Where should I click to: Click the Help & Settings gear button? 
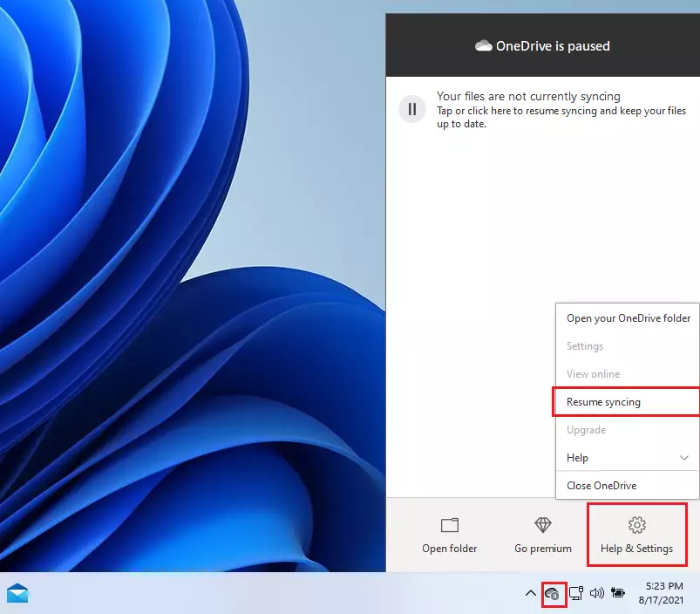tap(636, 535)
